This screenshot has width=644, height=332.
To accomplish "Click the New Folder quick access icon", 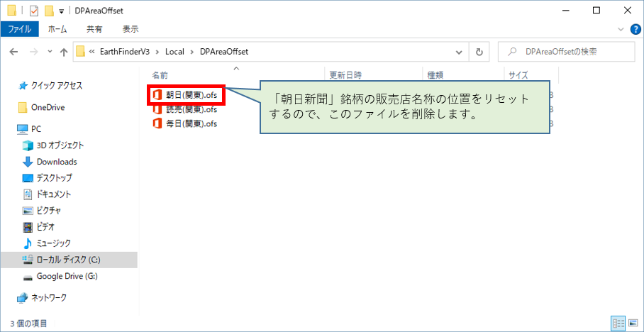I will click(49, 11).
